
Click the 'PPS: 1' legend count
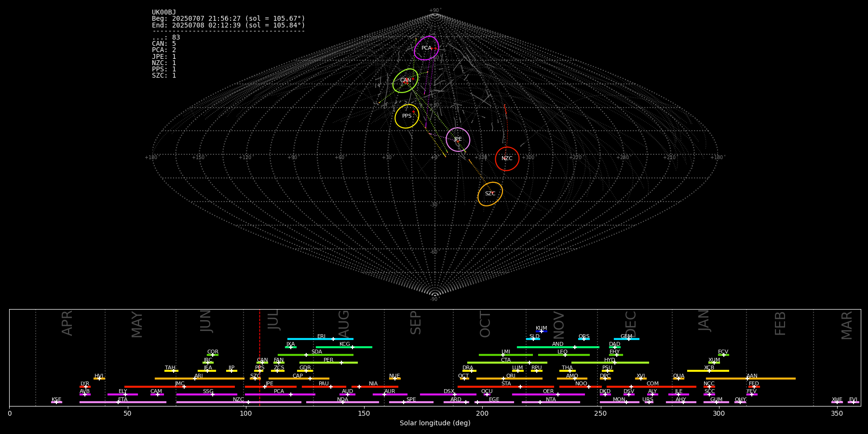point(164,69)
